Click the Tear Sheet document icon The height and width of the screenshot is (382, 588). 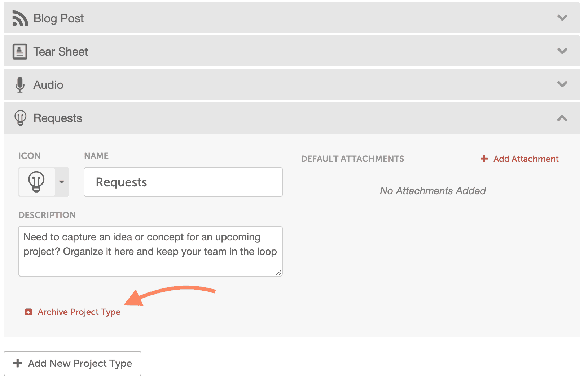(x=20, y=52)
